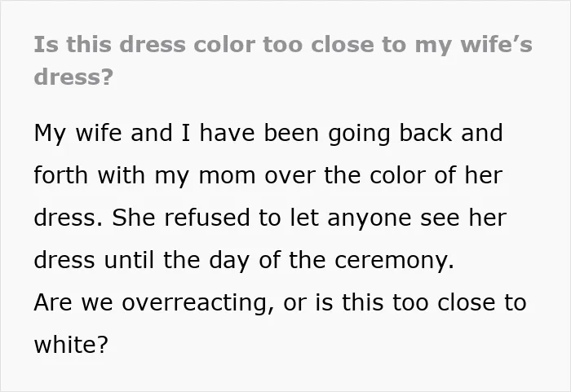
Task: Click the word "anyone" in the post text
Action: point(370,219)
